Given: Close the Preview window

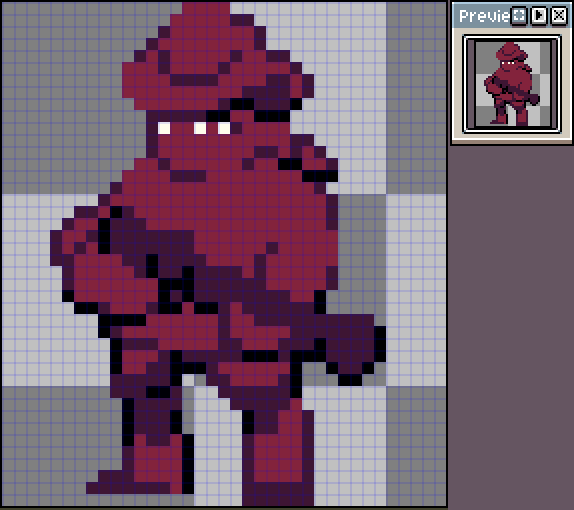Looking at the screenshot, I should click(559, 16).
